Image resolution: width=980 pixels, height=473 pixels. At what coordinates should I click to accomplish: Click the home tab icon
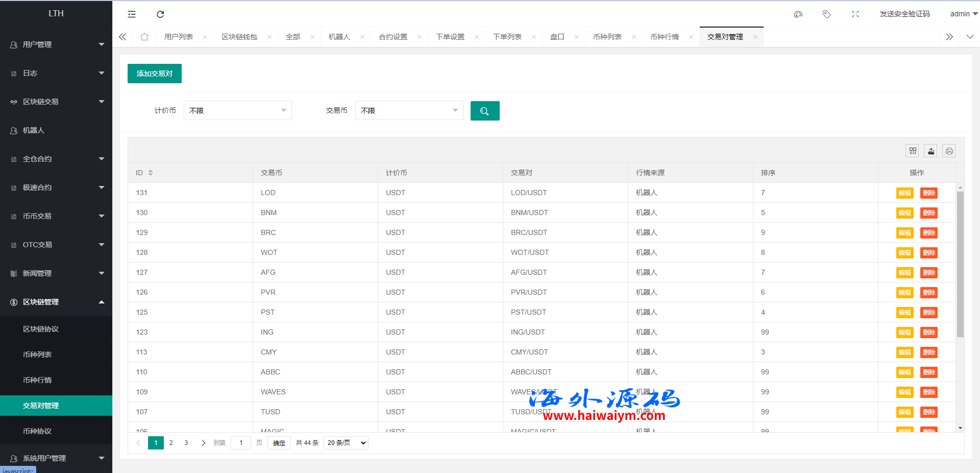tap(144, 37)
